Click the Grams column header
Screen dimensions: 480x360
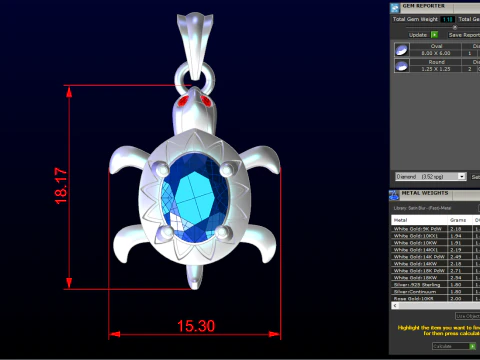tap(460, 220)
